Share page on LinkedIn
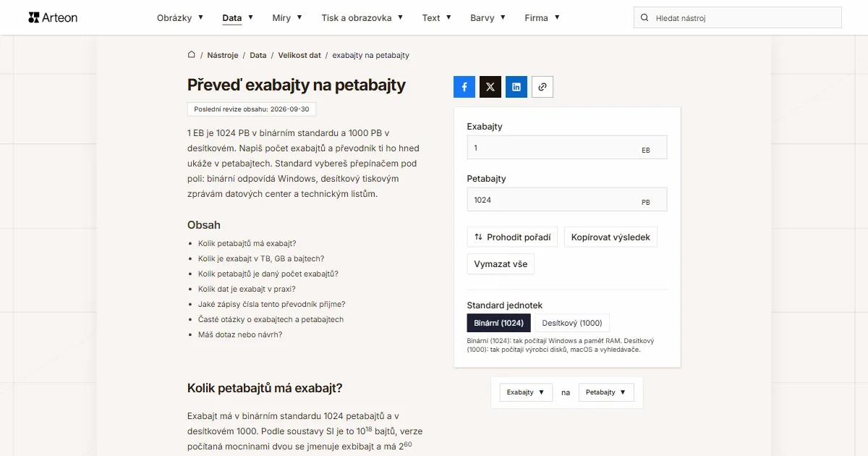 point(516,87)
